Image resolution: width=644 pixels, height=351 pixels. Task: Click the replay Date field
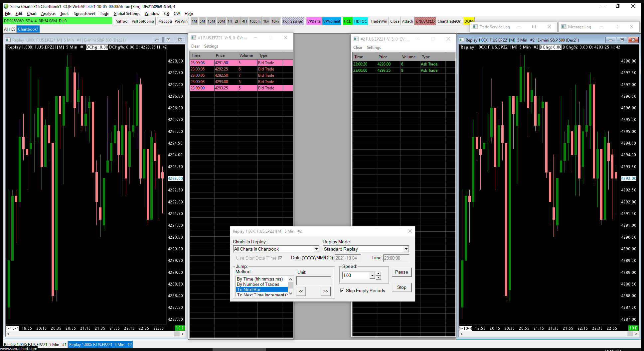348,258
